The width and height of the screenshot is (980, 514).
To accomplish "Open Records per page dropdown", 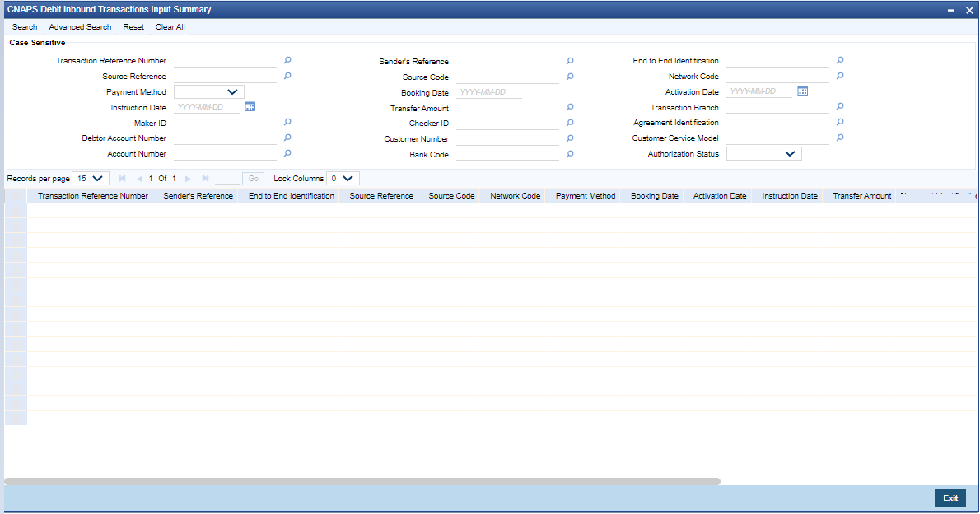I will pyautogui.click(x=91, y=178).
